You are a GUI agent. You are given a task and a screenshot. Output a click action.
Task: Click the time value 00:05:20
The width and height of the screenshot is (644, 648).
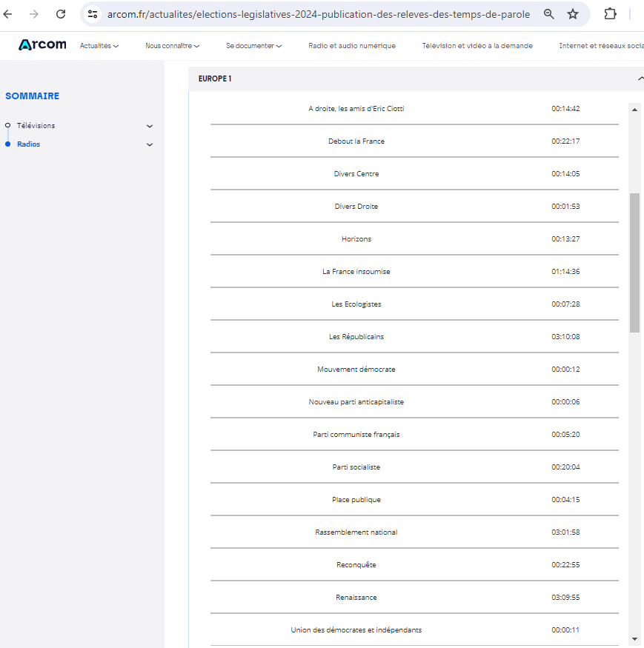coord(565,435)
